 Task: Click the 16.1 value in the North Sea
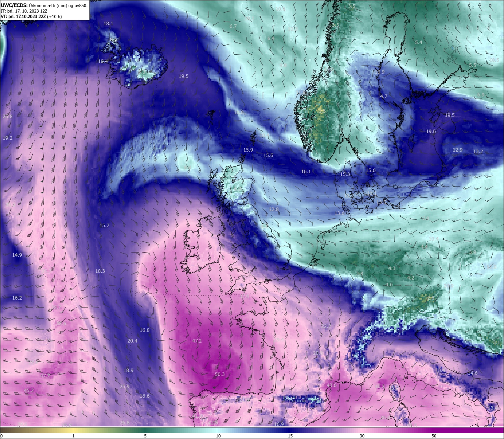[x=306, y=172]
